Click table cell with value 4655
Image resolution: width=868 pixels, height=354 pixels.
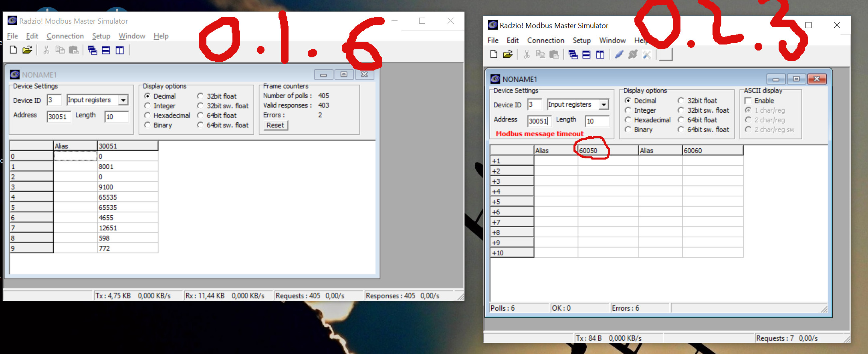127,218
